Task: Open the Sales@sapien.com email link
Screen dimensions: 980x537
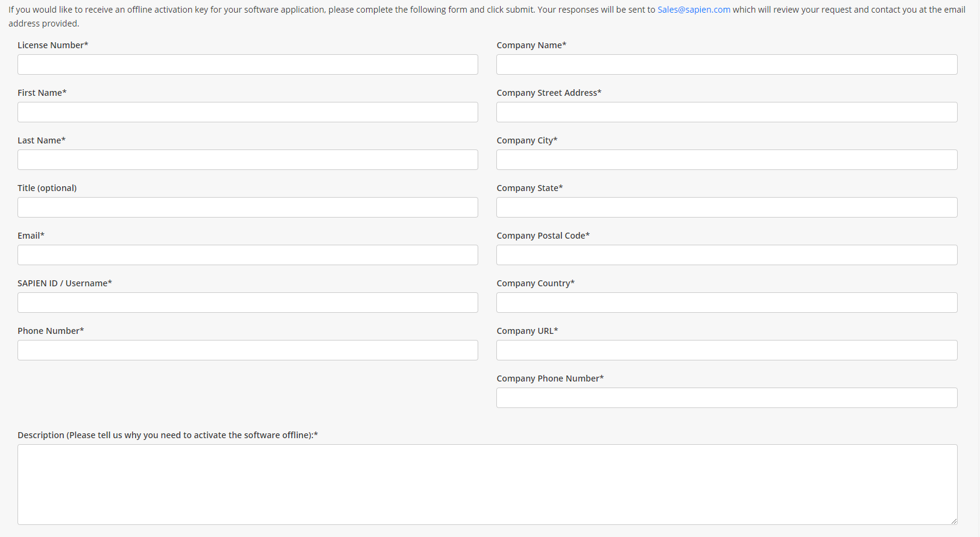Action: point(694,10)
